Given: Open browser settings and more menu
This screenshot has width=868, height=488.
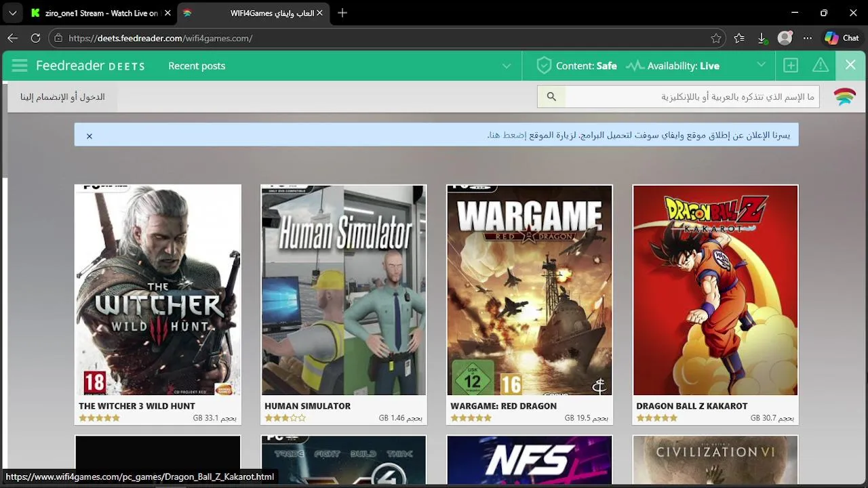Looking at the screenshot, I should (807, 38).
